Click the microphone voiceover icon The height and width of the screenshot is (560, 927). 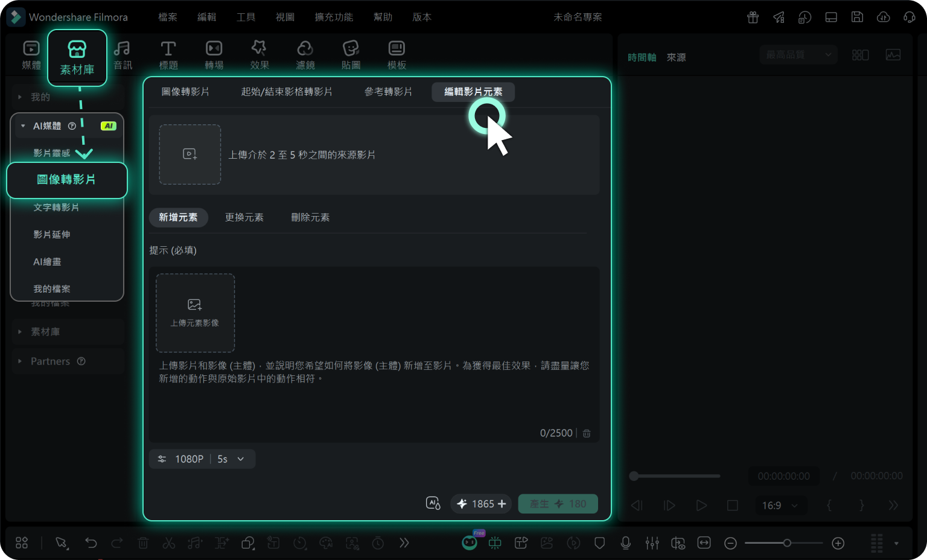[x=626, y=543]
